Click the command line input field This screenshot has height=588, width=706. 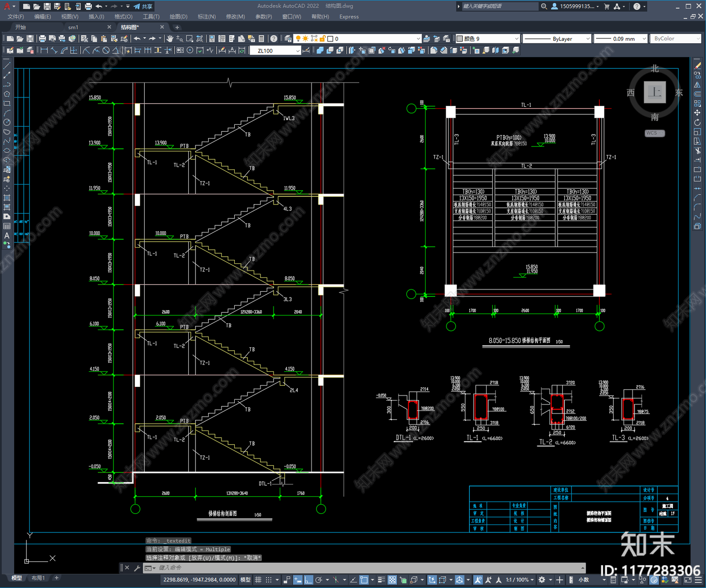[368, 568]
